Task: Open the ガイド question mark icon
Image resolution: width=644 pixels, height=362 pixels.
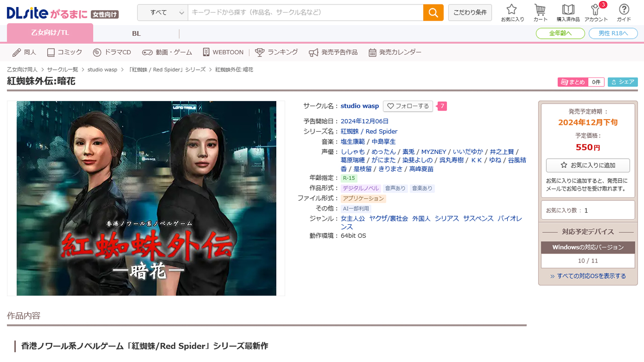Action: click(624, 13)
